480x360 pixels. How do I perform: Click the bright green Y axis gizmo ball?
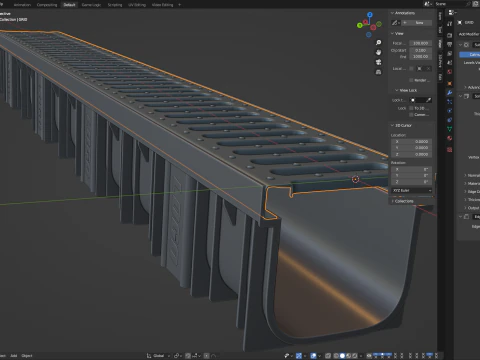coord(359,25)
